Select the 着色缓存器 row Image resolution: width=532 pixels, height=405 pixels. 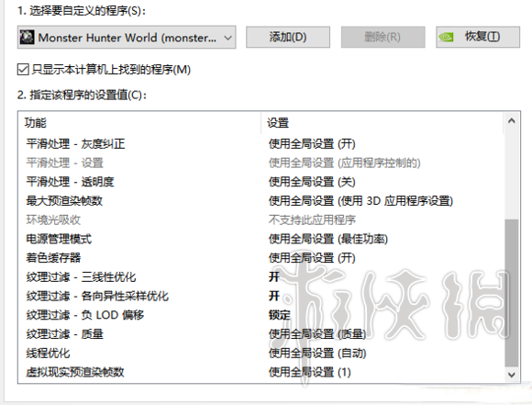pos(261,258)
